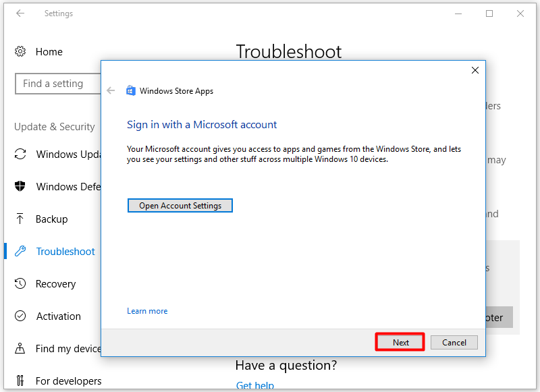Go back with the dialog's back arrow

point(111,90)
